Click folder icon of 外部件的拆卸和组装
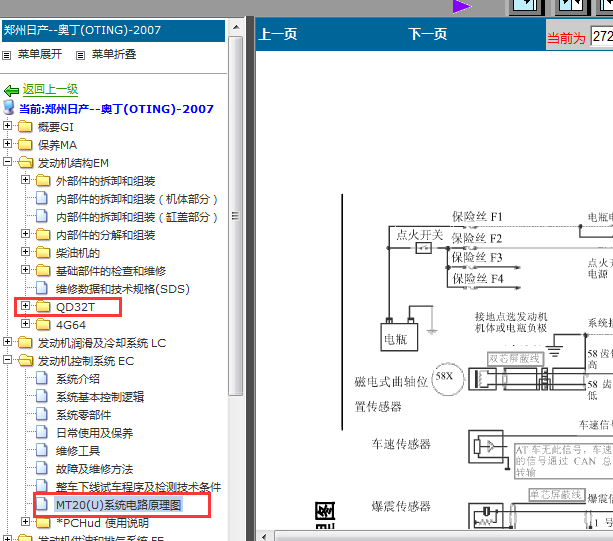The width and height of the screenshot is (613, 541). pos(43,180)
